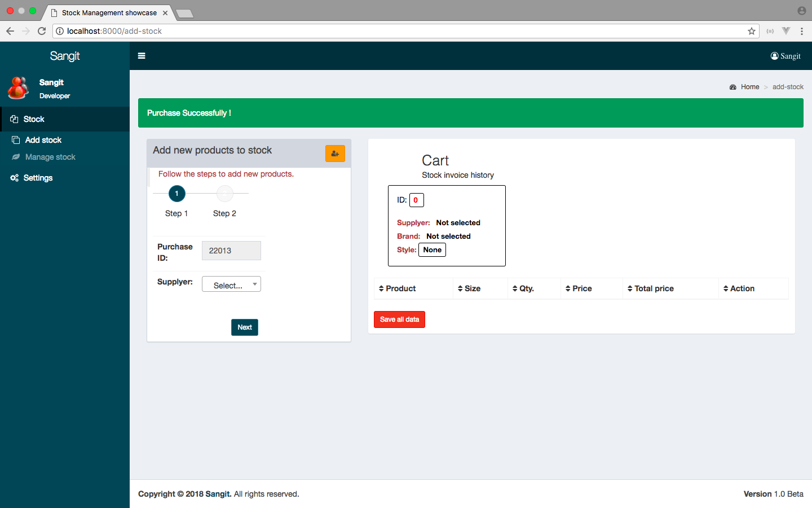Reload the page using browser refresh icon
Image resolution: width=812 pixels, height=508 pixels.
[42, 31]
